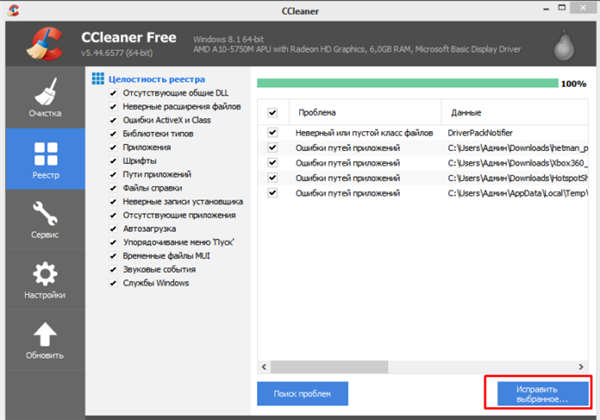Toggle Автозагрузка checkbox

[x=113, y=229]
